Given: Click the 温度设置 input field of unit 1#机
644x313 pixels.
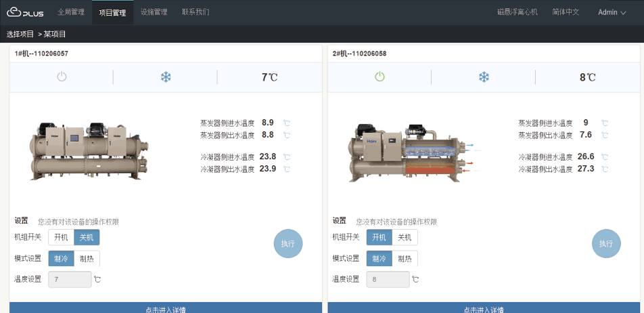Looking at the screenshot, I should 70,279.
